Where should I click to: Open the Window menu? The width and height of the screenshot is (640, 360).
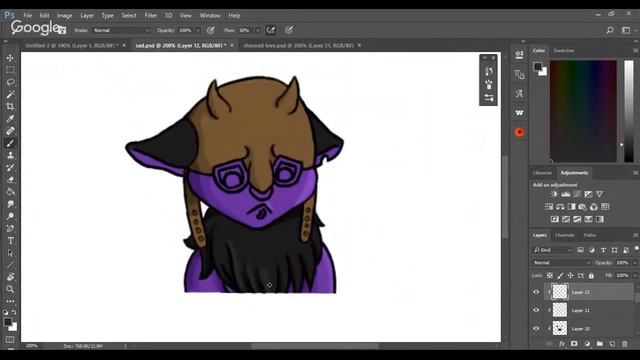click(x=210, y=16)
